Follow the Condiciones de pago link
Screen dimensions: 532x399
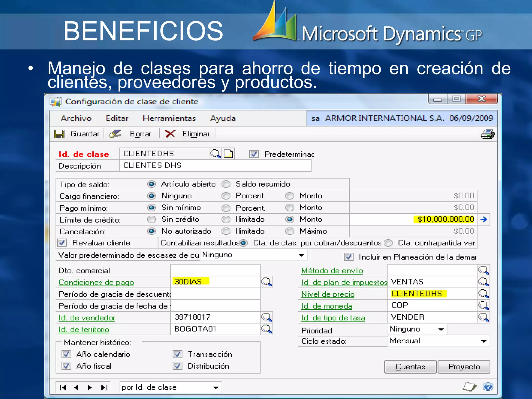[96, 283]
